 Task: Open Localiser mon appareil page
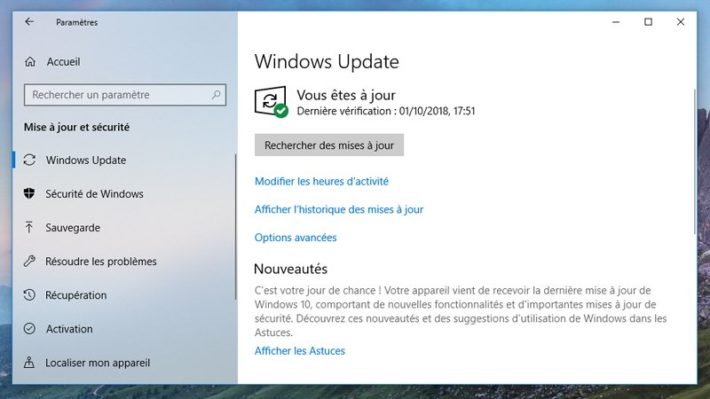98,363
